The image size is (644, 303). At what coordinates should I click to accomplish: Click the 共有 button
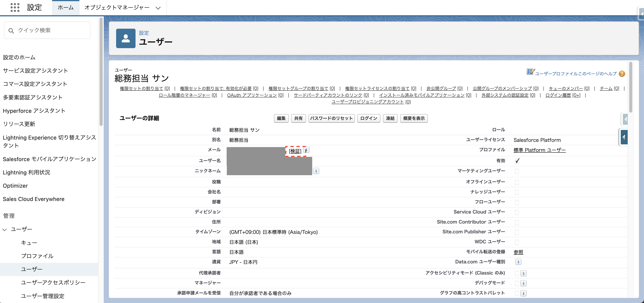(x=298, y=118)
